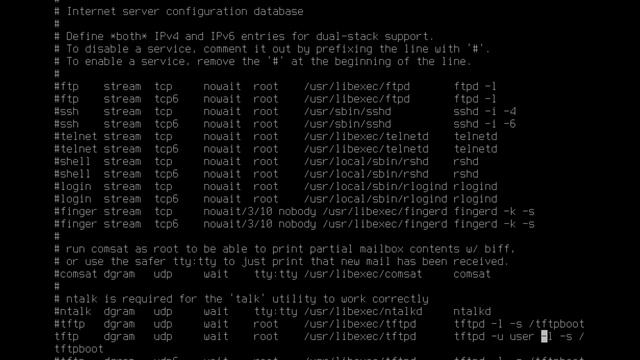Click the 'sshd -i -6' arguments
640x360 pixels.
[484, 124]
